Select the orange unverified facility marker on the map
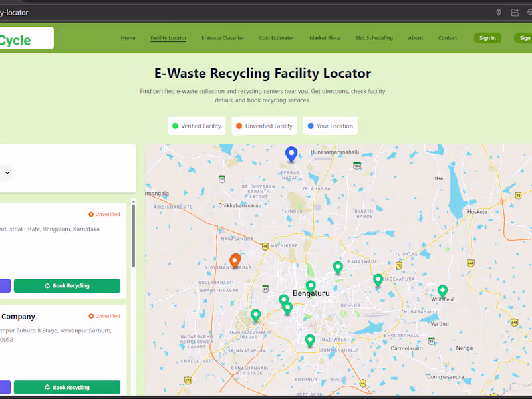 235,261
